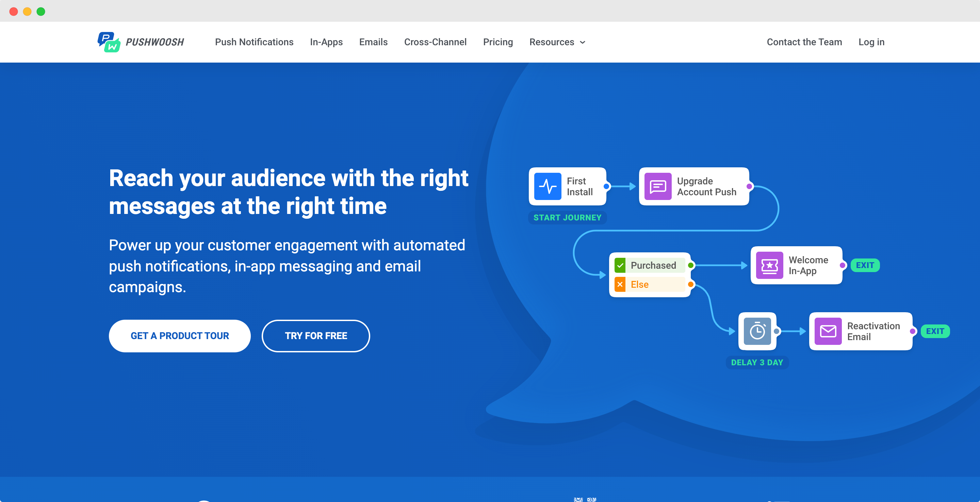Screen dimensions: 980x502
Task: Click the EXIT badge near Welcome In-App
Action: pos(865,265)
